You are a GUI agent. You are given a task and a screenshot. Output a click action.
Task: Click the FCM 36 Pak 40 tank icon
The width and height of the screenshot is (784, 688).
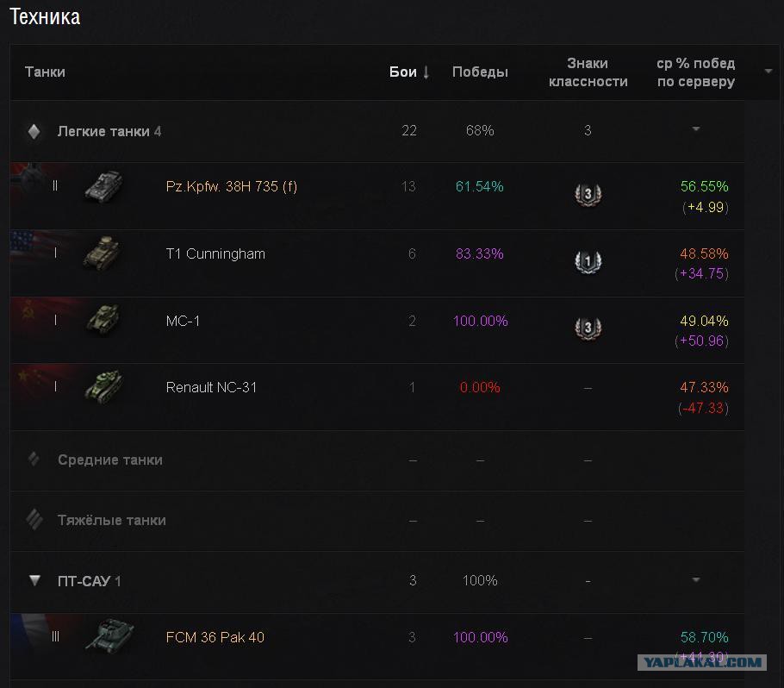coord(109,636)
